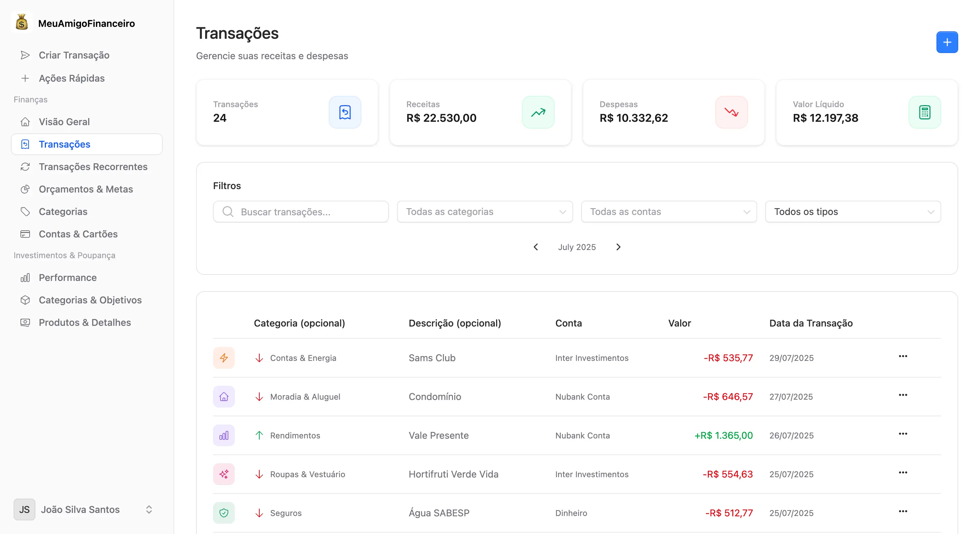980x534 pixels.
Task: Open the Todas as categorias dropdown
Action: tap(484, 212)
